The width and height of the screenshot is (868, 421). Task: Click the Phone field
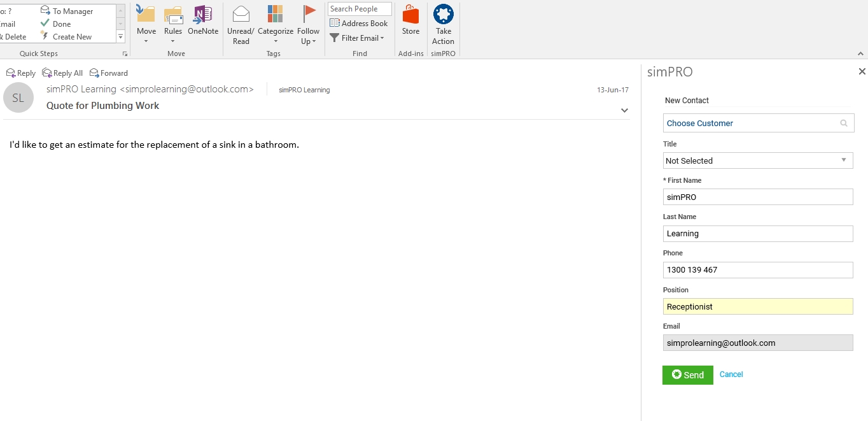[x=758, y=269]
